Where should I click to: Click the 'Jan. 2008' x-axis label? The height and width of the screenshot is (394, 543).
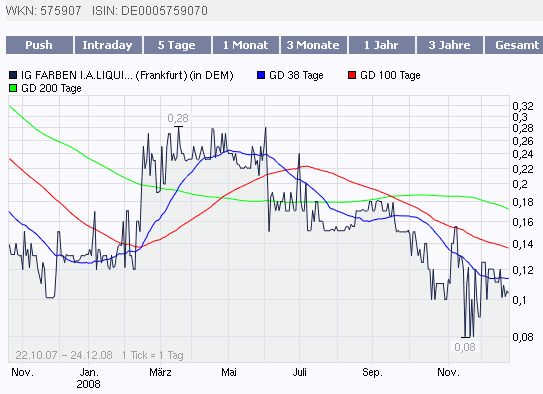(89, 378)
